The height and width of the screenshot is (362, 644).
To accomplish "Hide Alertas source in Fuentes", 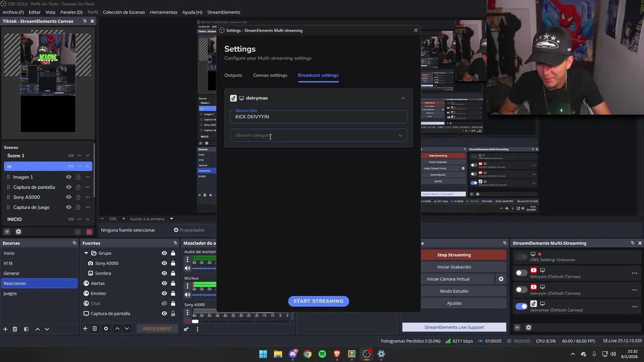I will click(164, 284).
